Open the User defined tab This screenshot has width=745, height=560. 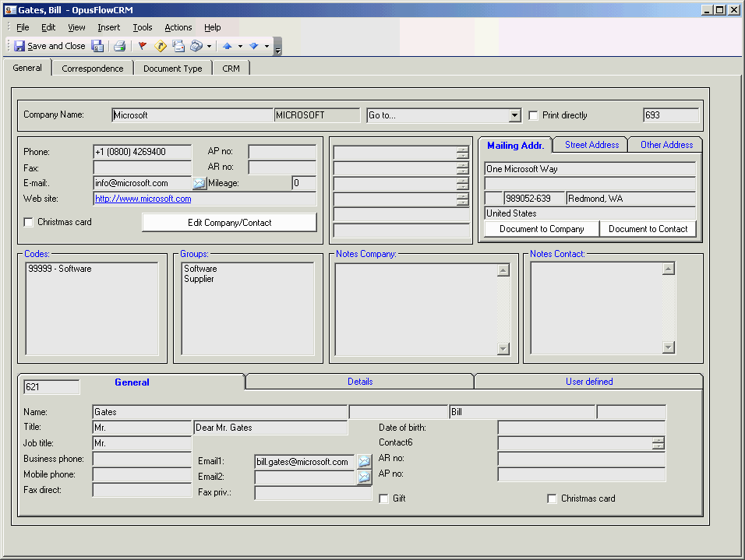click(589, 382)
